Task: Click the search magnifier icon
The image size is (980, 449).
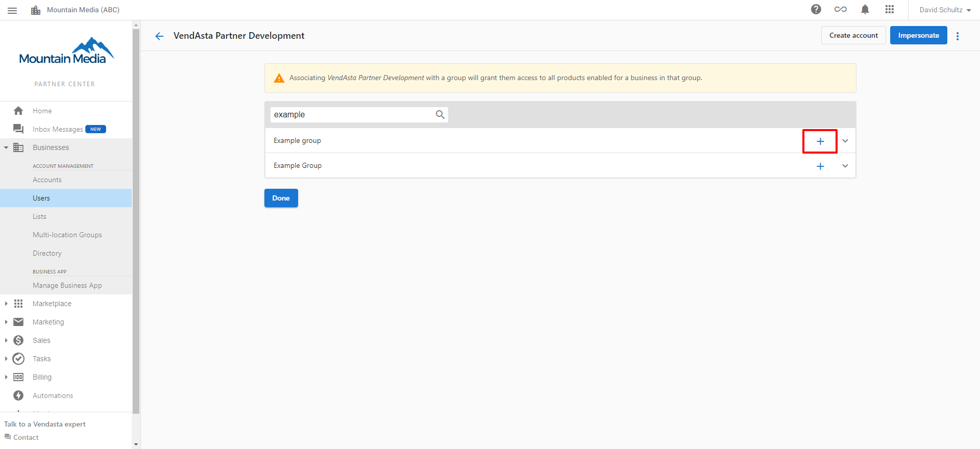Action: (x=440, y=115)
